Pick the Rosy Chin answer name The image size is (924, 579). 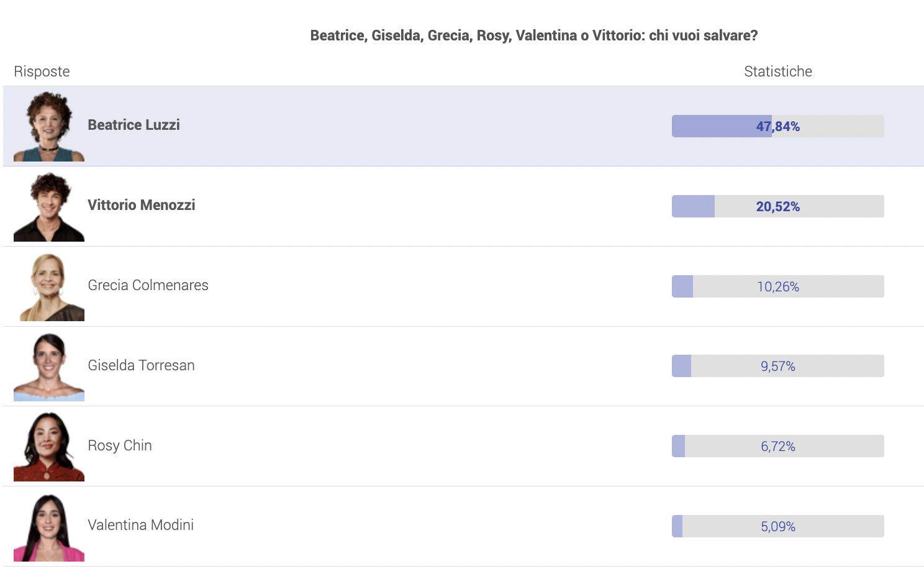point(120,445)
